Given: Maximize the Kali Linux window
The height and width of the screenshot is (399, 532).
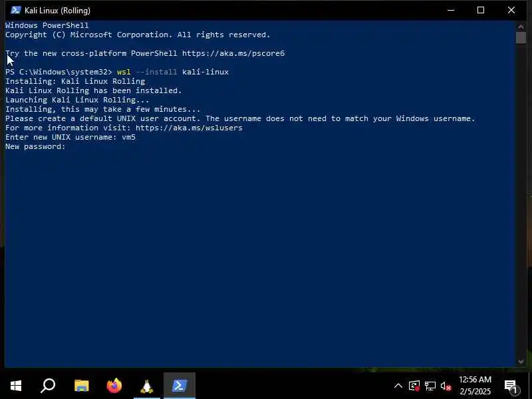Looking at the screenshot, I should click(x=481, y=10).
